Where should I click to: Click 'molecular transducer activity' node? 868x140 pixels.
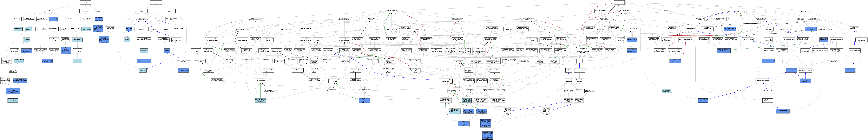(86, 10)
